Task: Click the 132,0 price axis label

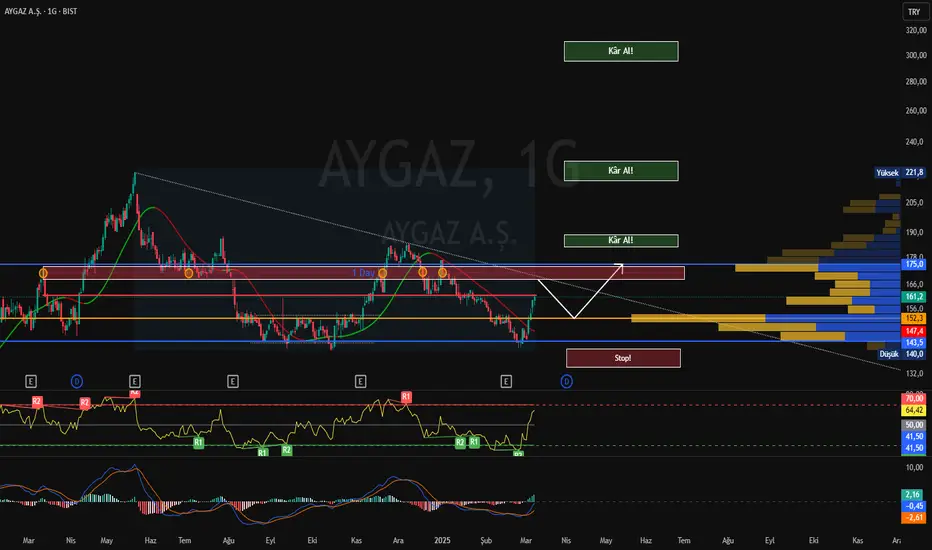Action: pos(914,373)
